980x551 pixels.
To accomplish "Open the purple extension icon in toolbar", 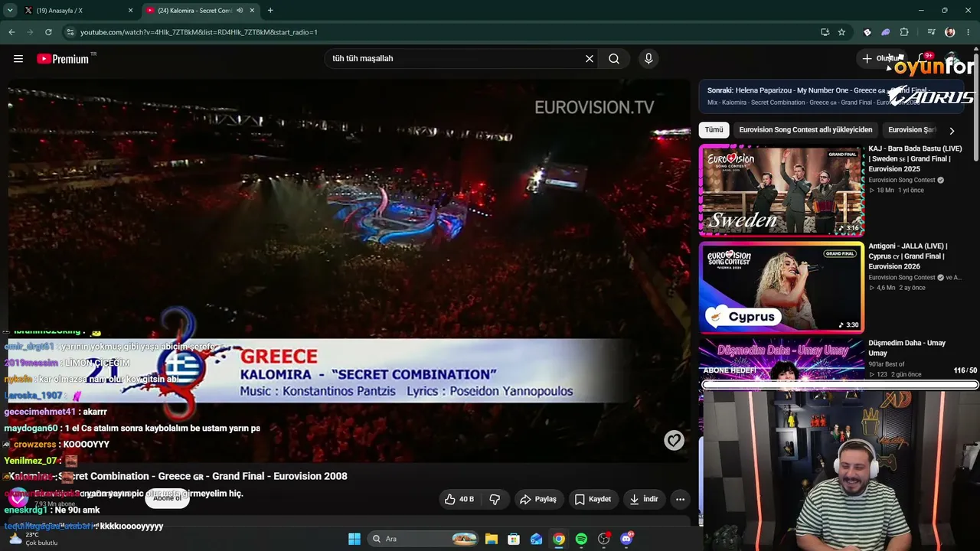I will [x=886, y=32].
